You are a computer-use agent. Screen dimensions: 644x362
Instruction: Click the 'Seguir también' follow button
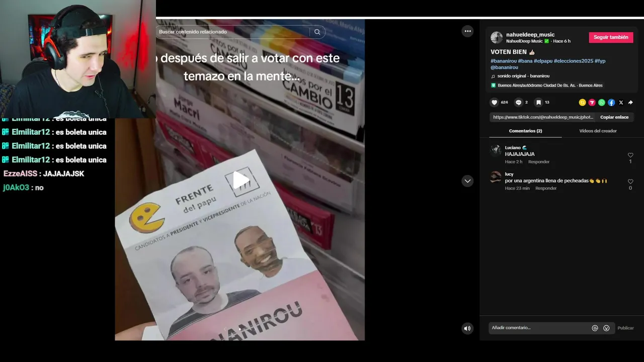coord(611,37)
